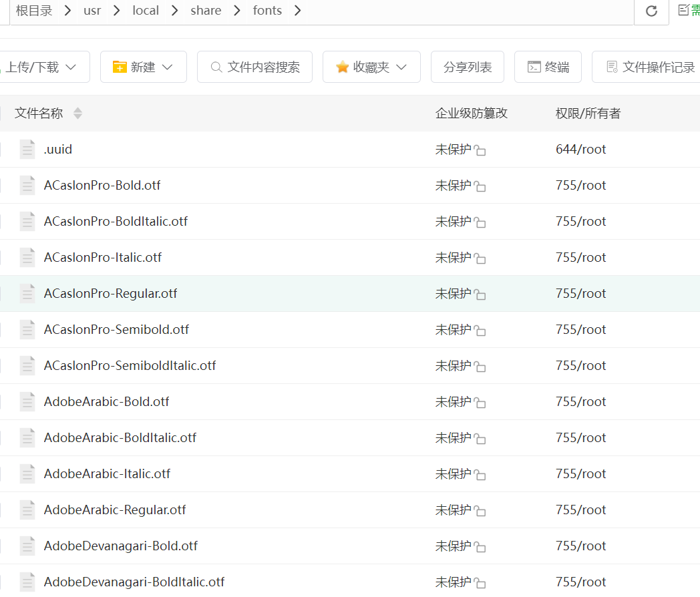
Task: Open AdobeArabic-Regular.otf file name
Action: [115, 510]
